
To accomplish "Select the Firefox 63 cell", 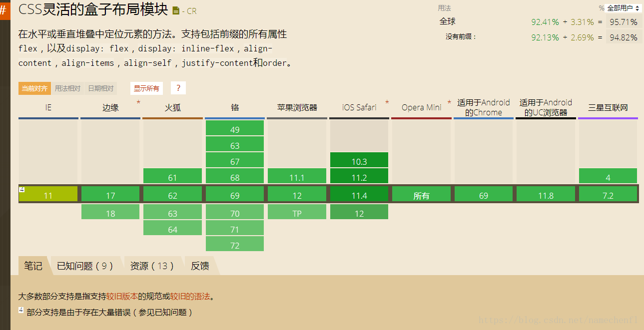I will pos(172,212).
